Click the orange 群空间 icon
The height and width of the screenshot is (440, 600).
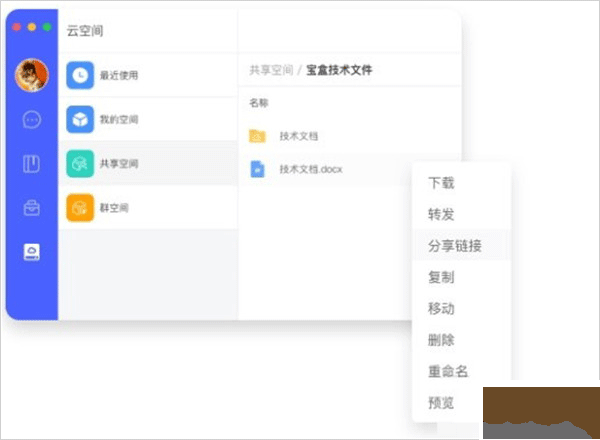click(x=80, y=208)
